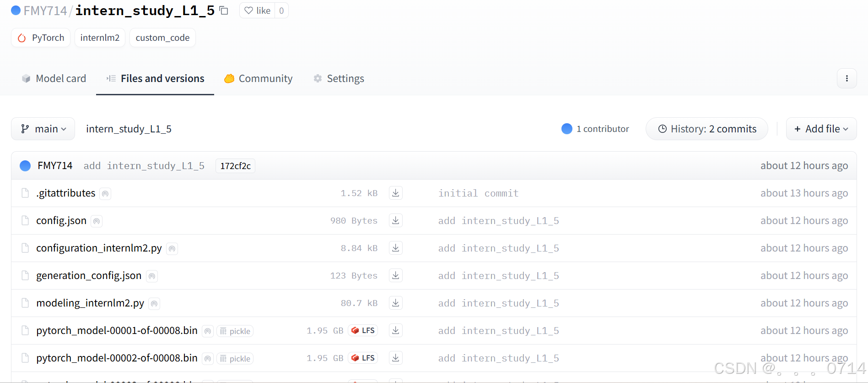The image size is (868, 383).
Task: Open the PyTorch tag
Action: click(x=41, y=38)
